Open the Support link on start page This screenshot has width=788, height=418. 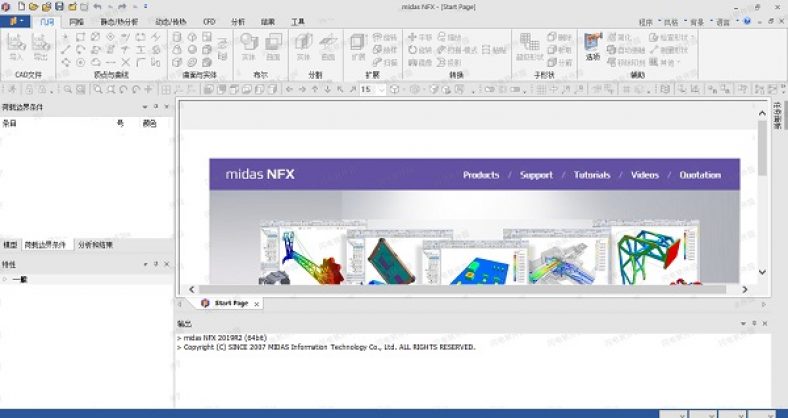(536, 175)
